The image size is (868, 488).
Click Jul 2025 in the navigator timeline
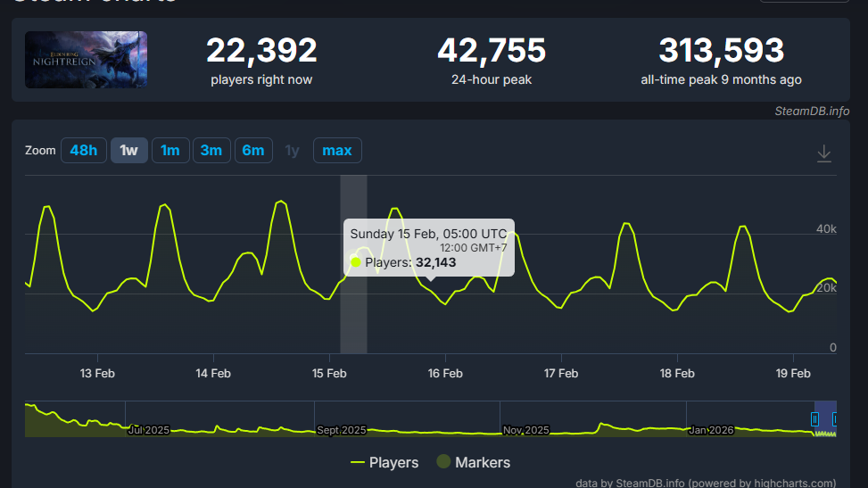point(149,430)
